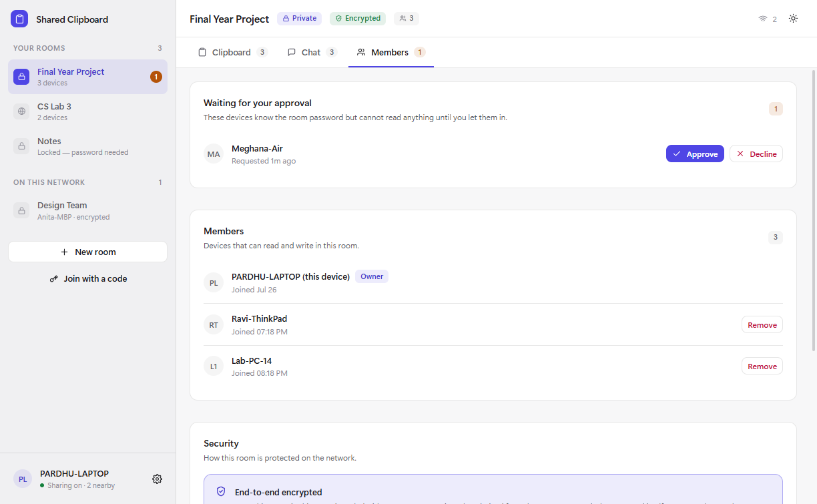Image resolution: width=817 pixels, height=504 pixels.
Task: Remove Lab-PC-14 from the room
Action: point(762,366)
